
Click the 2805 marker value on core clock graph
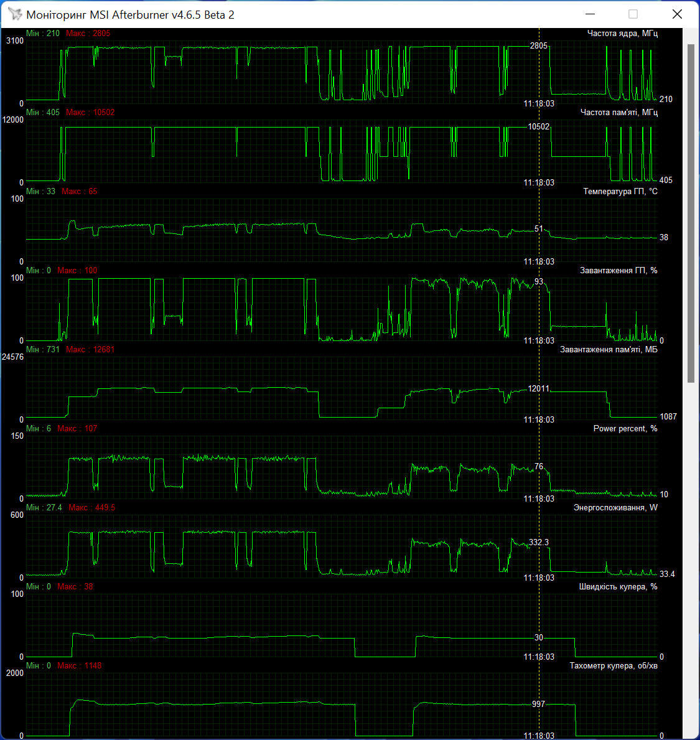539,46
